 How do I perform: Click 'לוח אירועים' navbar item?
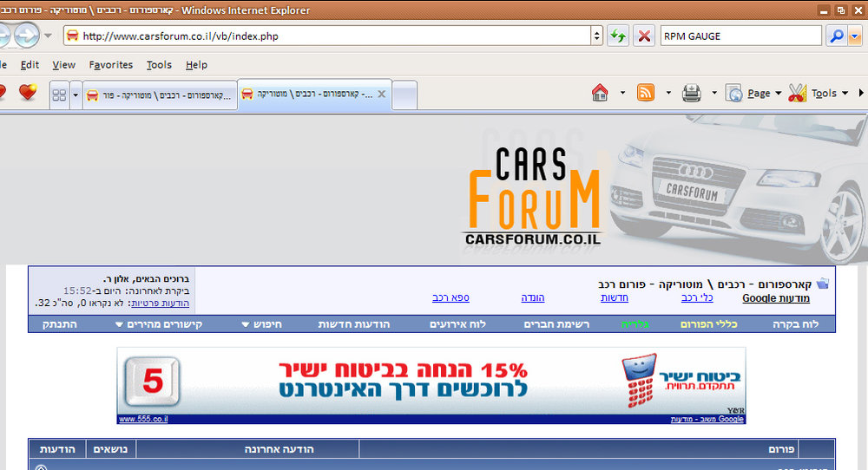pos(457,324)
